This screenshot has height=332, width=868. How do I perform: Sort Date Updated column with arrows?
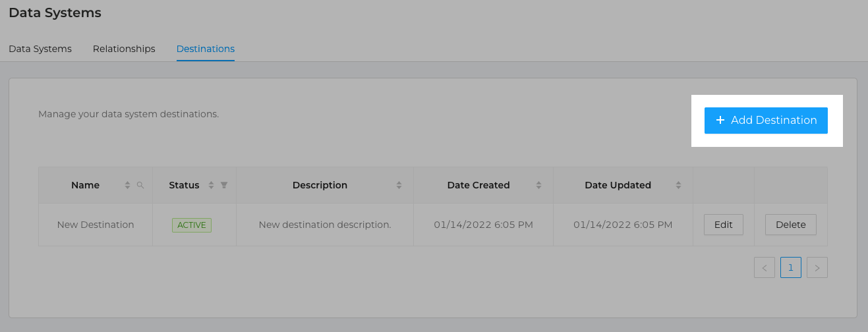(678, 186)
